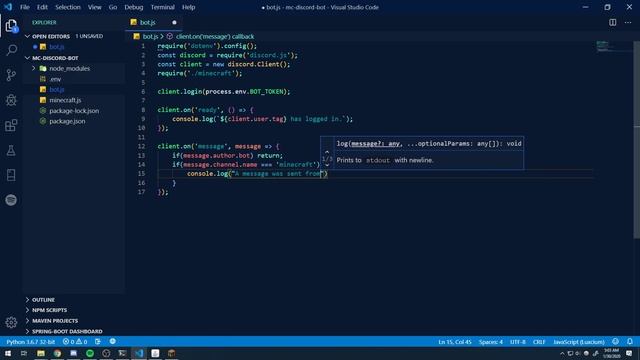
Task: Click the round icon right of Live Share in status bar
Action: pos(113,341)
